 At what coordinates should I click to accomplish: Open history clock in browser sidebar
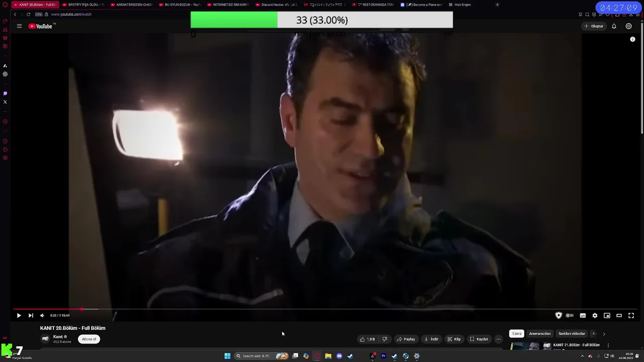point(5,141)
